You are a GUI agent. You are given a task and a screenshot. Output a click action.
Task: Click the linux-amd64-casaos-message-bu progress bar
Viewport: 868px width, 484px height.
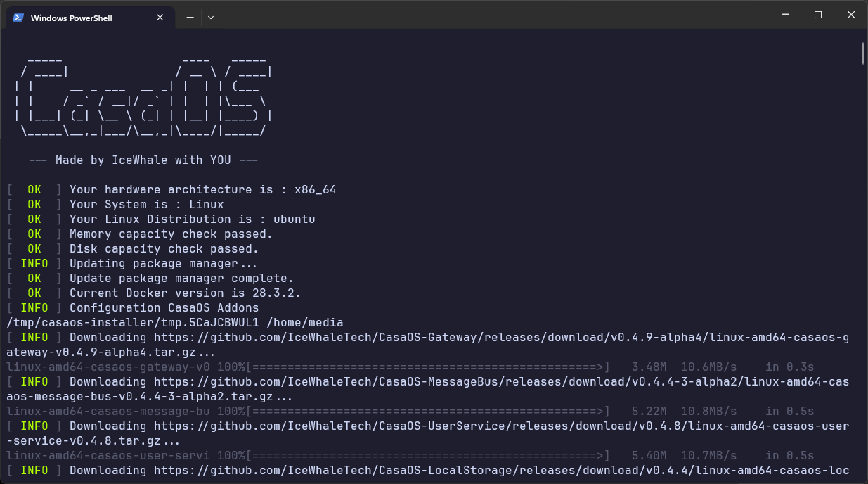point(427,412)
